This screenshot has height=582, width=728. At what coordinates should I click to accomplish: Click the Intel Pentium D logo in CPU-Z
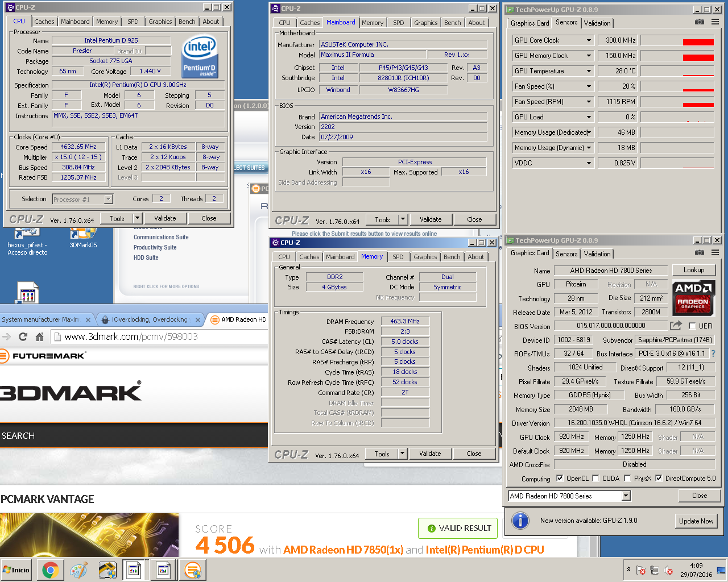(x=199, y=57)
